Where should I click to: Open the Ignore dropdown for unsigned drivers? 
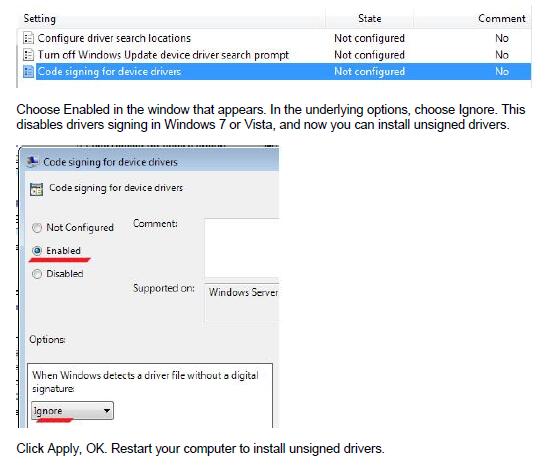coord(72,411)
